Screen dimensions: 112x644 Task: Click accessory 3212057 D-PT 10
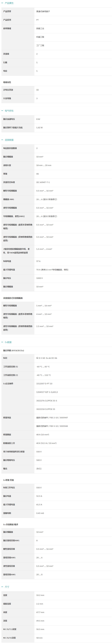[44, 384]
